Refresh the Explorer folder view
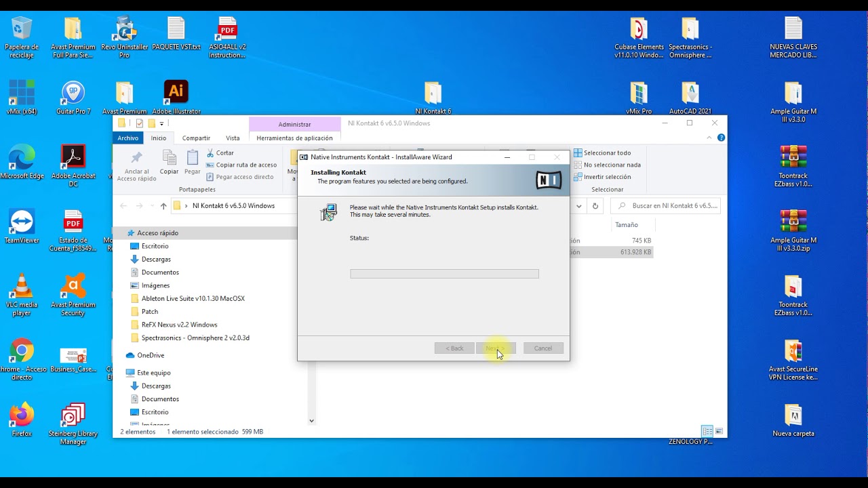The image size is (868, 488). tap(595, 206)
